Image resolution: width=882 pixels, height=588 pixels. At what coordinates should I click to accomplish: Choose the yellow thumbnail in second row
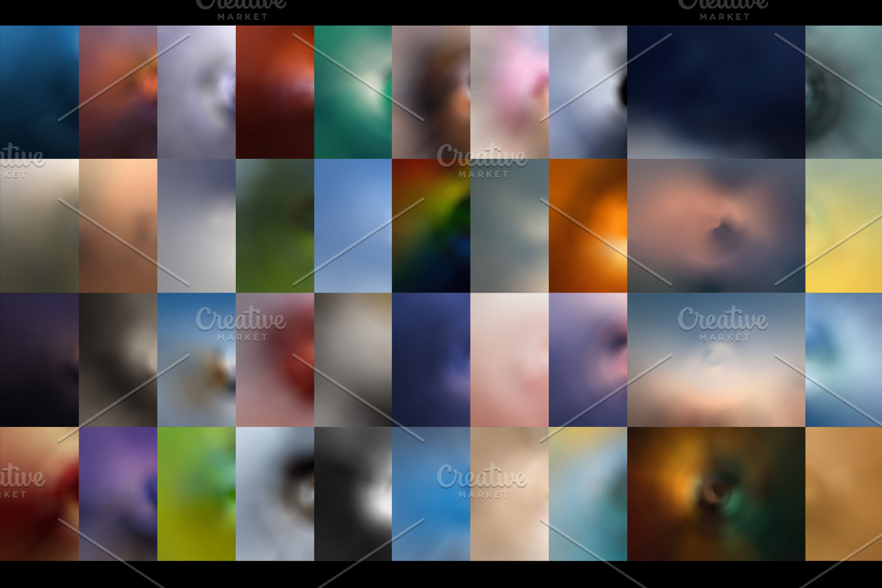tap(844, 226)
